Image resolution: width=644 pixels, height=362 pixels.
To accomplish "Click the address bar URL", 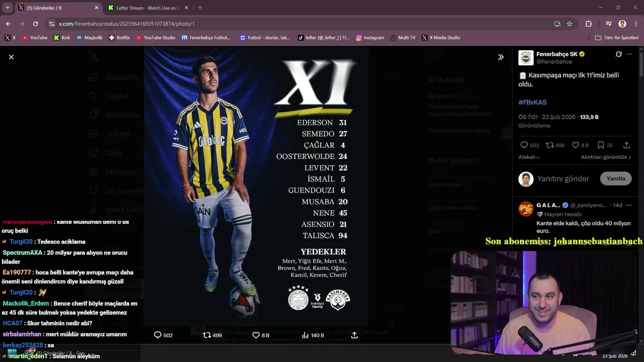I will [x=127, y=24].
